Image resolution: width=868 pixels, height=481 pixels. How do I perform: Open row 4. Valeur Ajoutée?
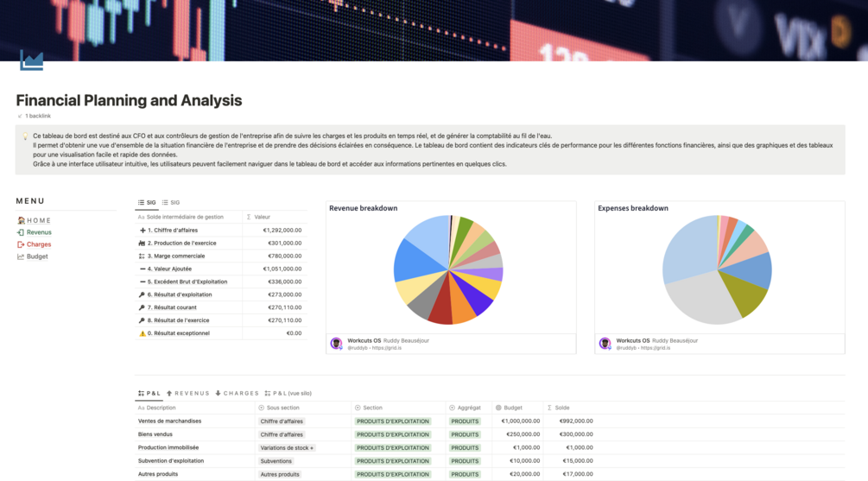point(169,269)
